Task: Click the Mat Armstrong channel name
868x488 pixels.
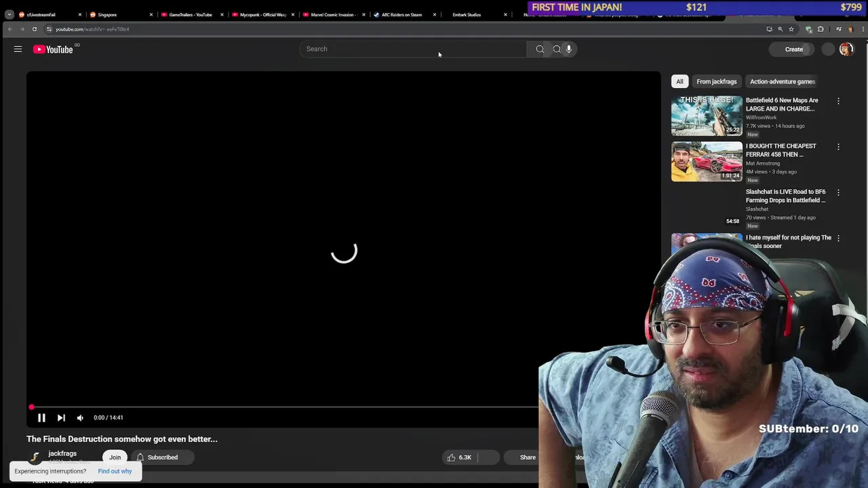Action: [763, 163]
